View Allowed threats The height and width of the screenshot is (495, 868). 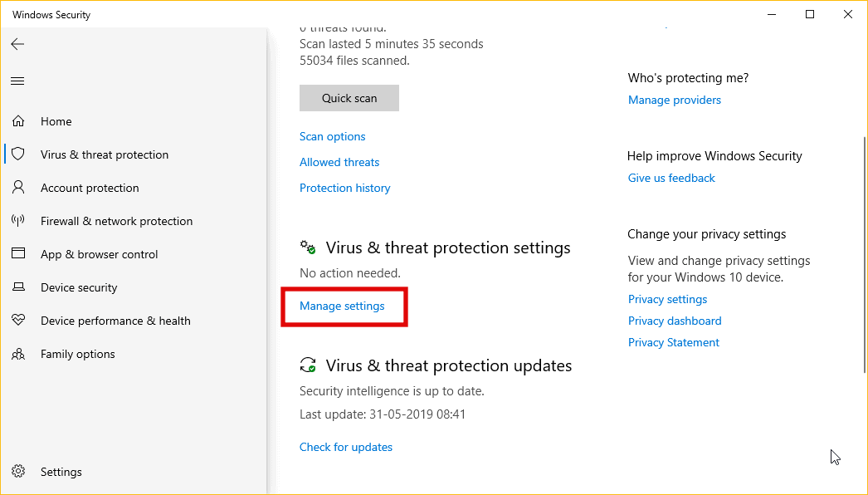339,161
